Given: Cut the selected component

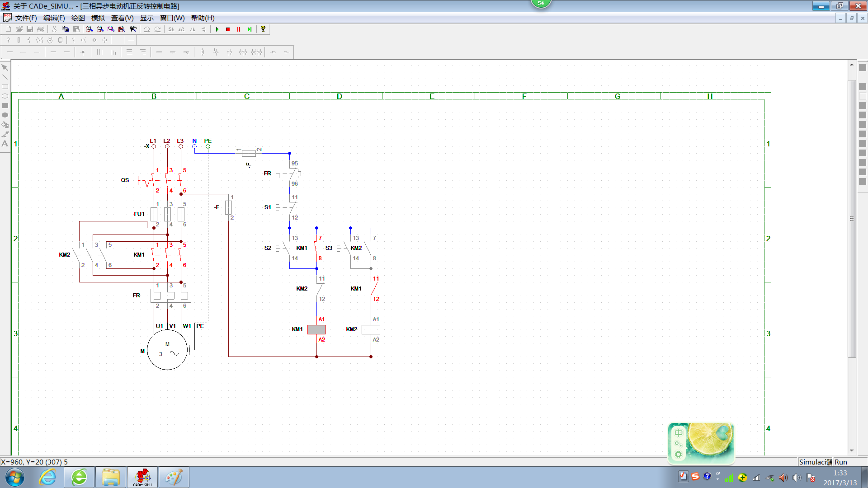Looking at the screenshot, I should coord(54,29).
